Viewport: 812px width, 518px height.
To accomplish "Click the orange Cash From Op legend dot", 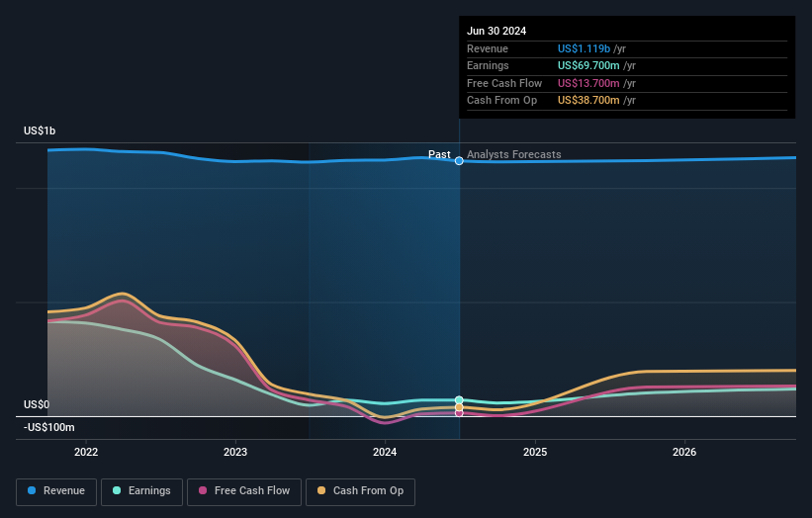I will click(321, 490).
